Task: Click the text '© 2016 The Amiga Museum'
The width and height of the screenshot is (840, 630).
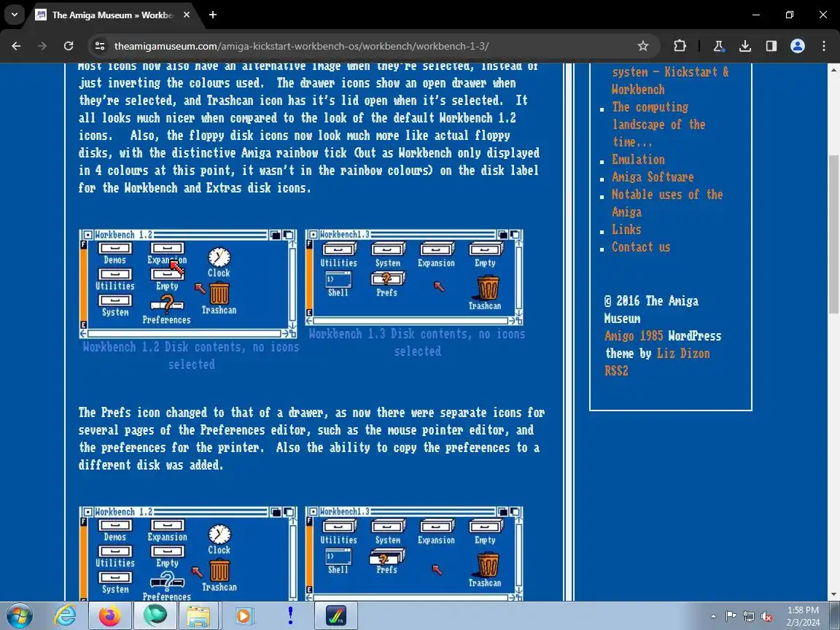Action: tap(651, 310)
